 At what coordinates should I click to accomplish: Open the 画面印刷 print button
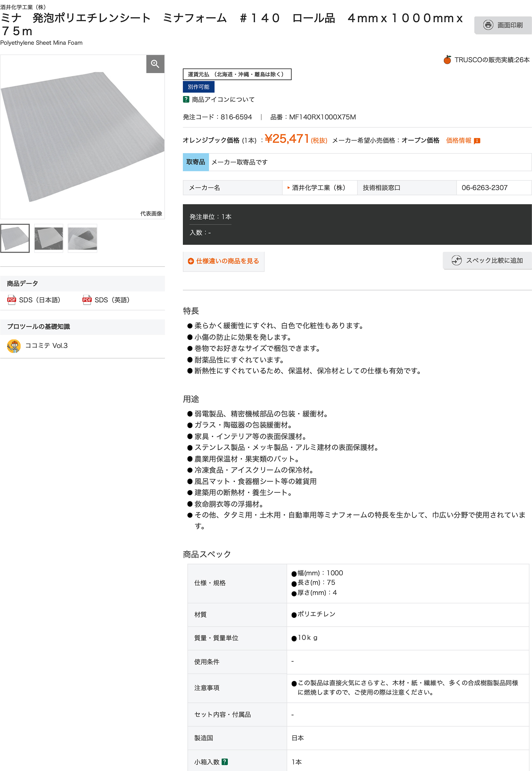point(503,25)
